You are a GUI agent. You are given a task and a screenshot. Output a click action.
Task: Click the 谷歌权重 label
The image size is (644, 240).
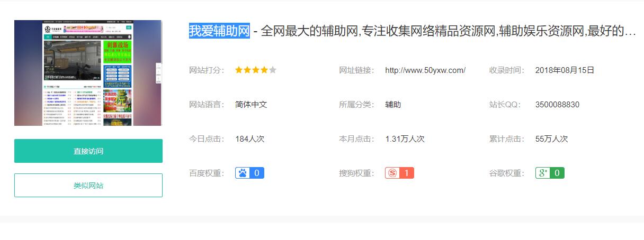507,173
